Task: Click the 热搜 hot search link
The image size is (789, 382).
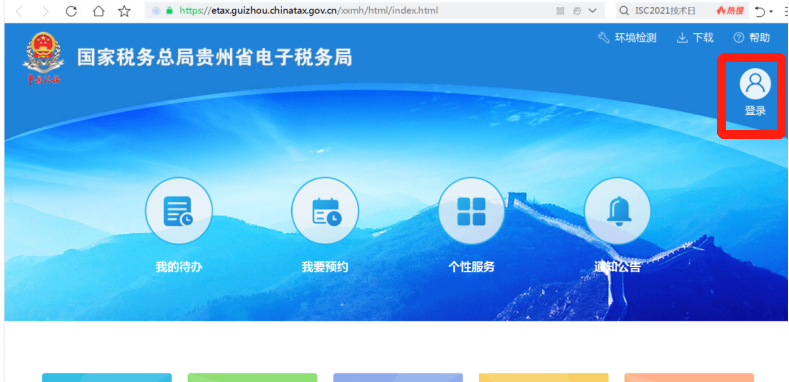Action: click(730, 11)
